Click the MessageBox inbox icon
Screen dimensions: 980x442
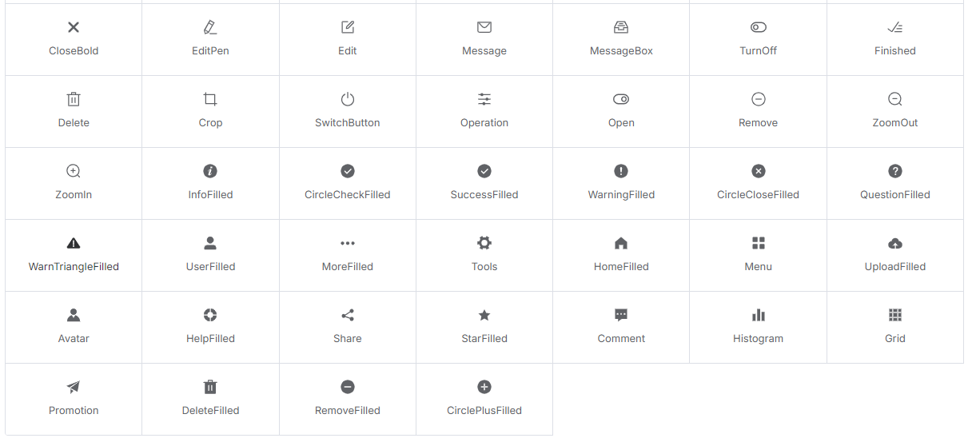tap(621, 27)
